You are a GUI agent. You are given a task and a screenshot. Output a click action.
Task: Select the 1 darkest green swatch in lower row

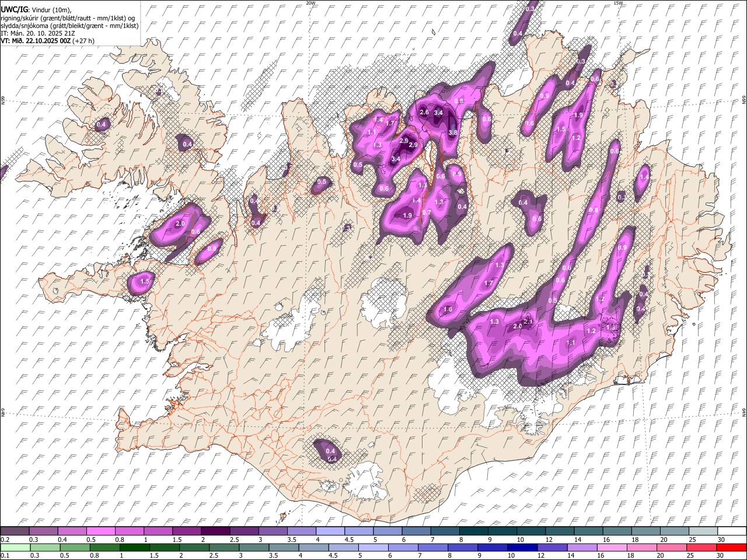click(x=135, y=548)
